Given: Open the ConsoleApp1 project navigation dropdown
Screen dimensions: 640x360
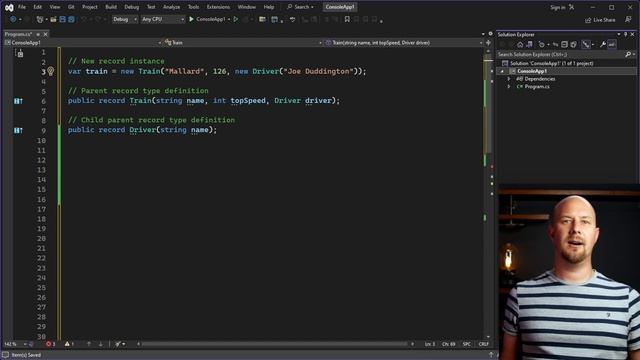Looking at the screenshot, I should [83, 42].
